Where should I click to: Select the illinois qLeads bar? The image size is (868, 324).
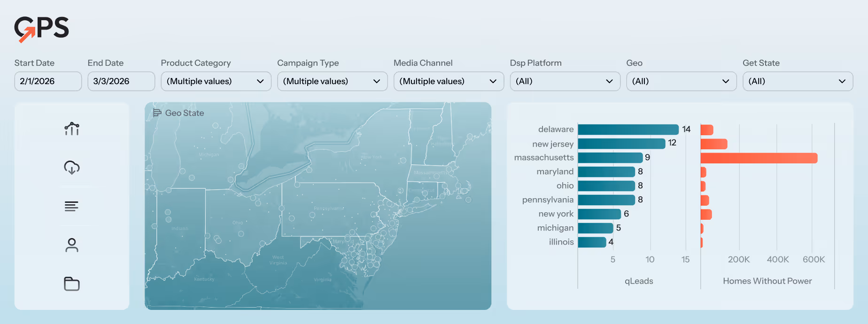(592, 242)
